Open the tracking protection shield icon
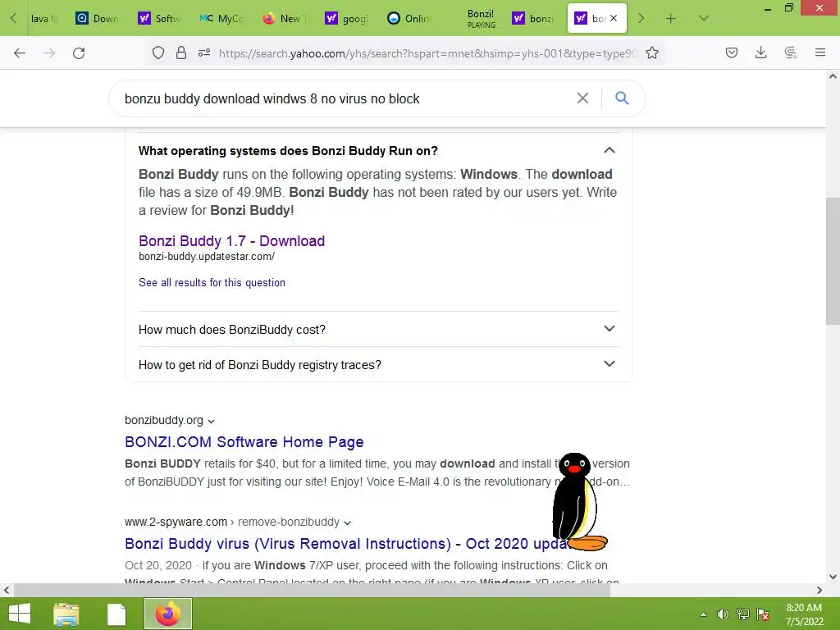The height and width of the screenshot is (630, 840). click(158, 52)
